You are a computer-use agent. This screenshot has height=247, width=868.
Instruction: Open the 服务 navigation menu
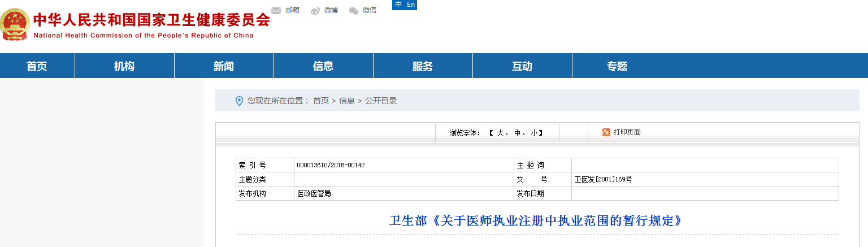423,66
